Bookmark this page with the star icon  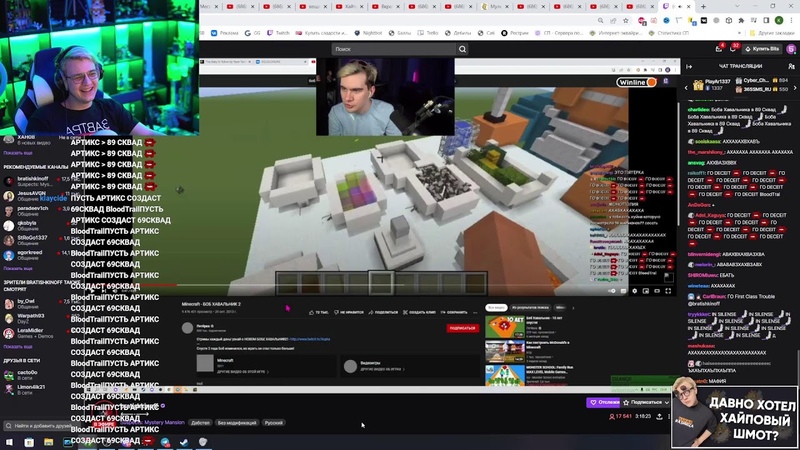coord(626,20)
